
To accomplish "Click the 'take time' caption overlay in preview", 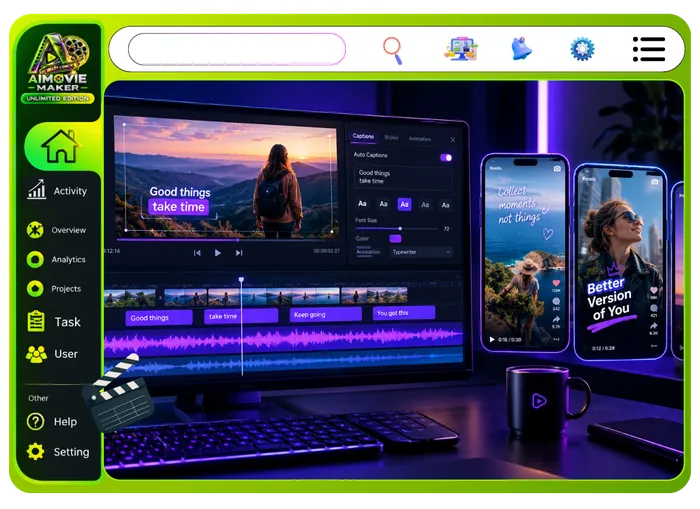I will [x=179, y=207].
